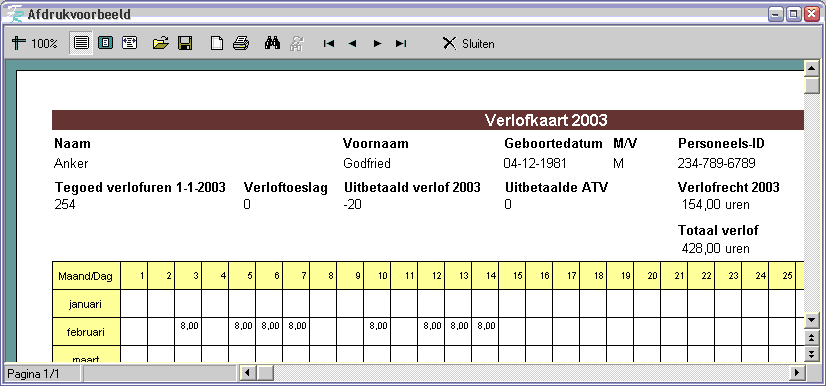
Task: Click the februari row label
Action: coord(86,332)
